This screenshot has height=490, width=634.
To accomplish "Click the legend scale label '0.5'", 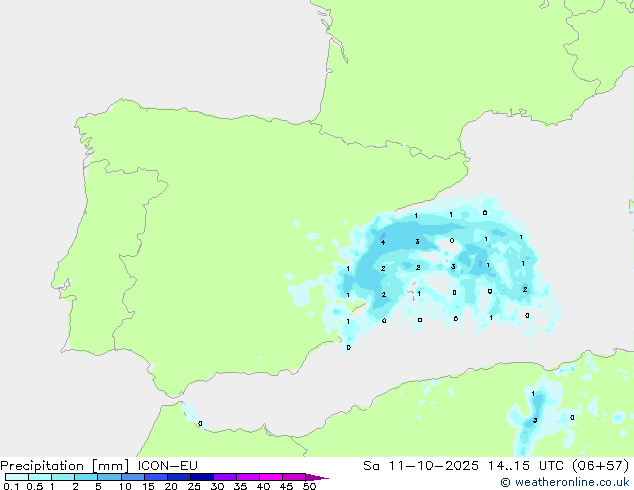I will tap(35, 486).
